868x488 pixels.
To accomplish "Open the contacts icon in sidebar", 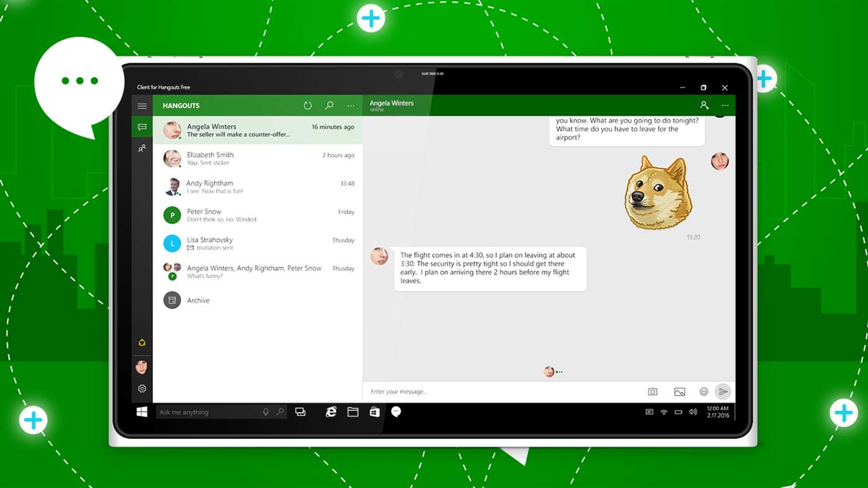I will (142, 149).
